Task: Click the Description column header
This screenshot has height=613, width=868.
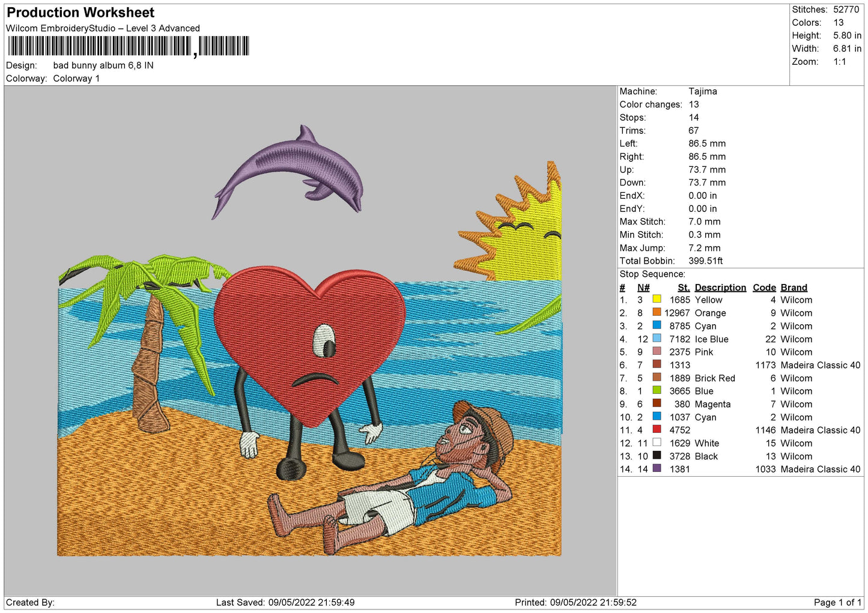Action: click(x=720, y=288)
